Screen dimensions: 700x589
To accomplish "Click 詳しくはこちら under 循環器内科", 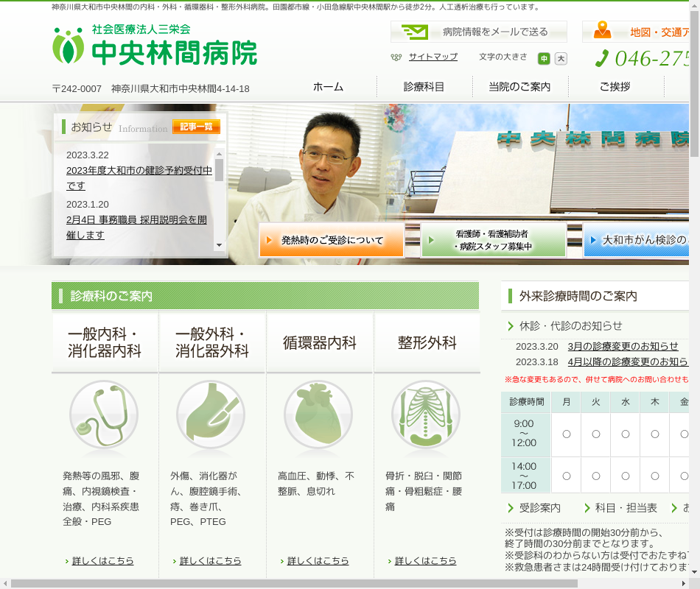I will (318, 561).
